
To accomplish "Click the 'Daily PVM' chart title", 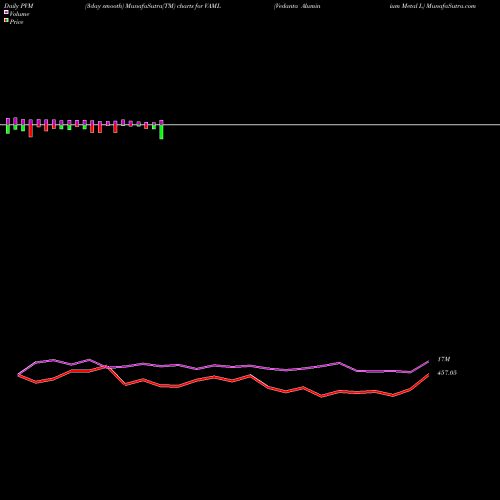I will 19,6.
